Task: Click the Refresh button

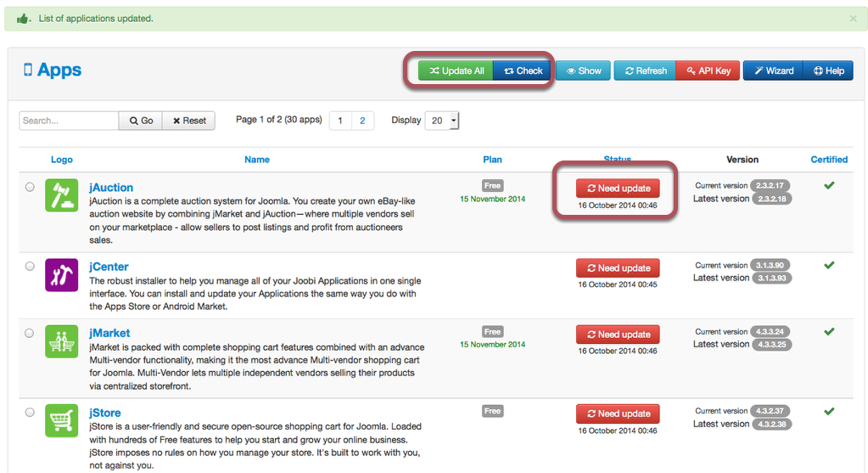Action: click(x=645, y=70)
